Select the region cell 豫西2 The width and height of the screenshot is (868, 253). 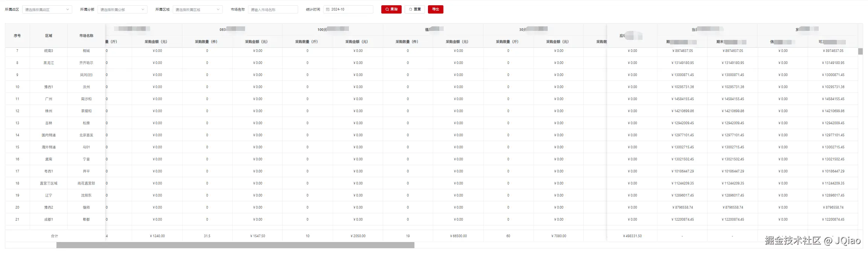tap(49, 207)
